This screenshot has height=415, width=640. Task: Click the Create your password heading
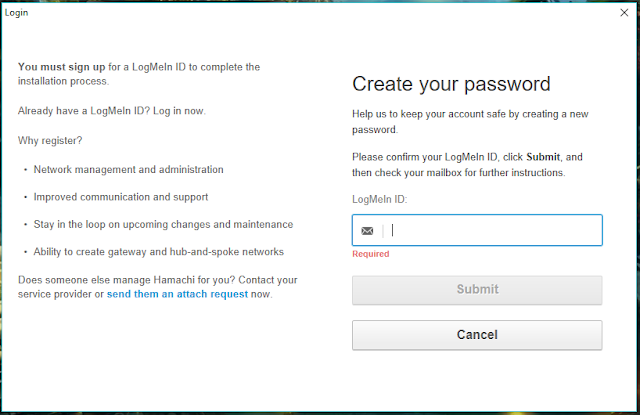pyautogui.click(x=451, y=84)
